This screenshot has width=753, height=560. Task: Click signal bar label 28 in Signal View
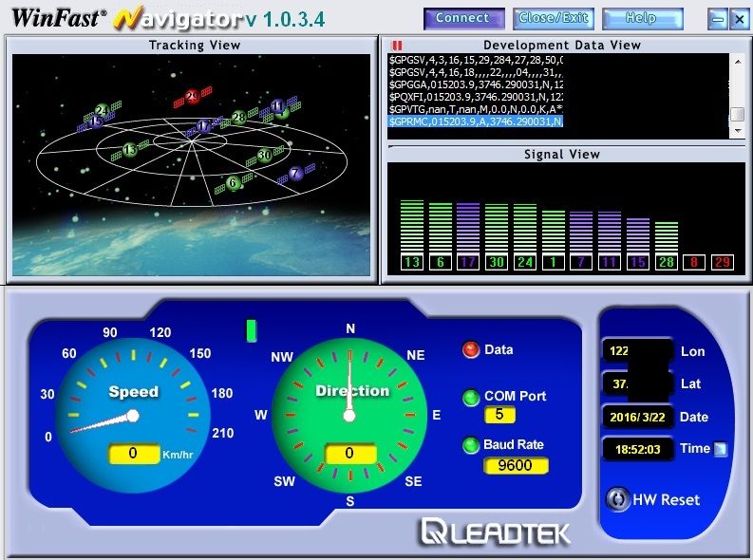666,262
